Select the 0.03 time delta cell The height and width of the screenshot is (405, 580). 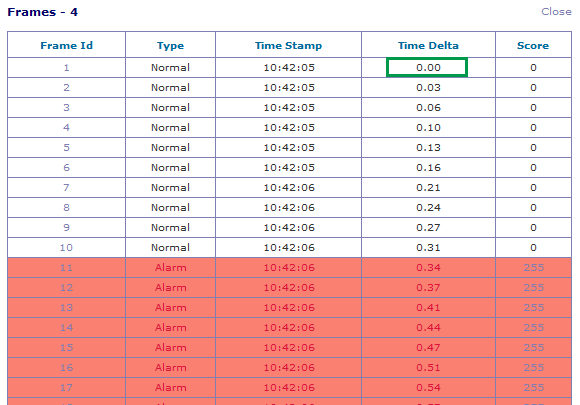(428, 88)
